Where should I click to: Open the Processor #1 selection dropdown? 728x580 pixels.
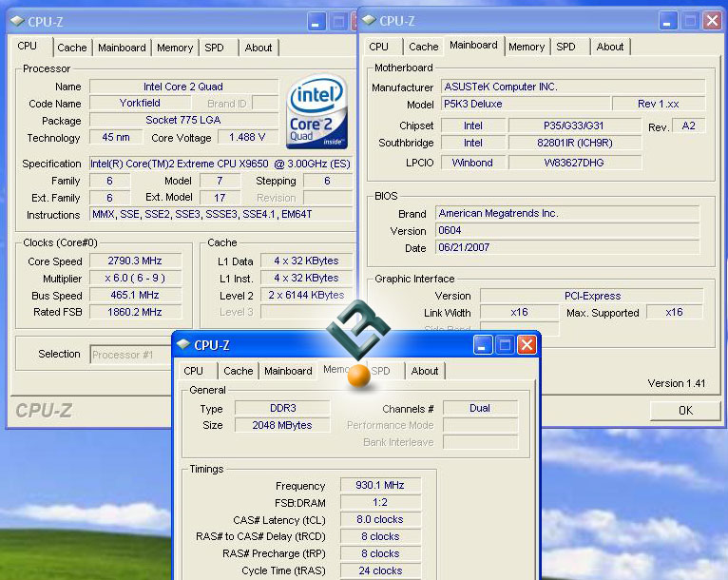coord(130,355)
